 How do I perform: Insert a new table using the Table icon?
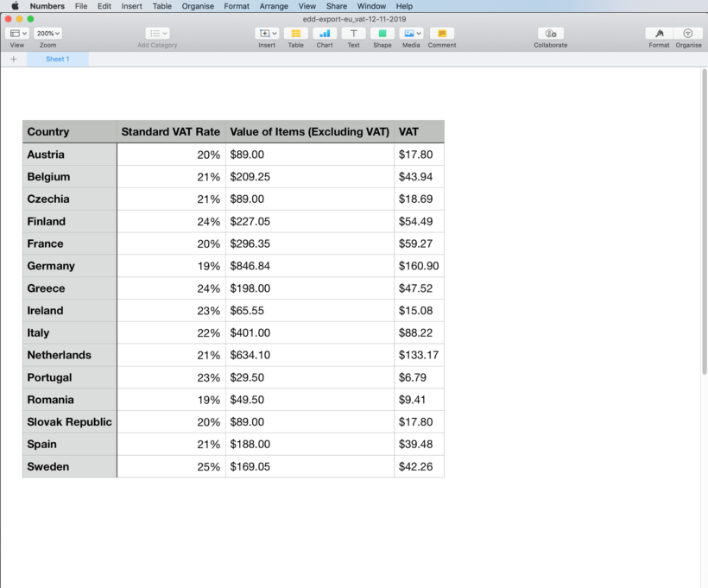(295, 33)
